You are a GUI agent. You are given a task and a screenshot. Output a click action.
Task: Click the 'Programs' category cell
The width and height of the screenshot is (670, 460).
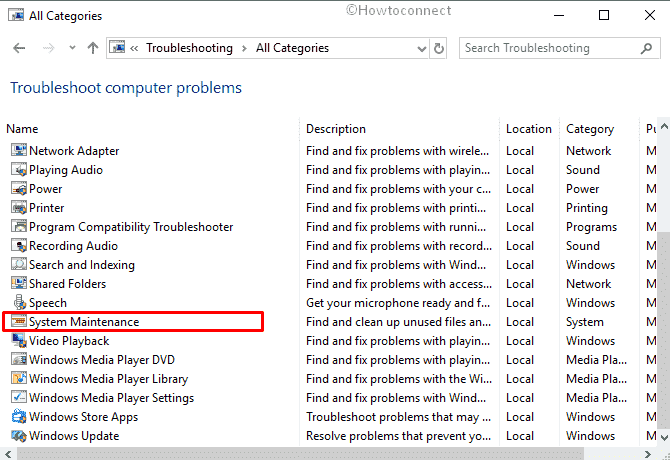click(591, 227)
